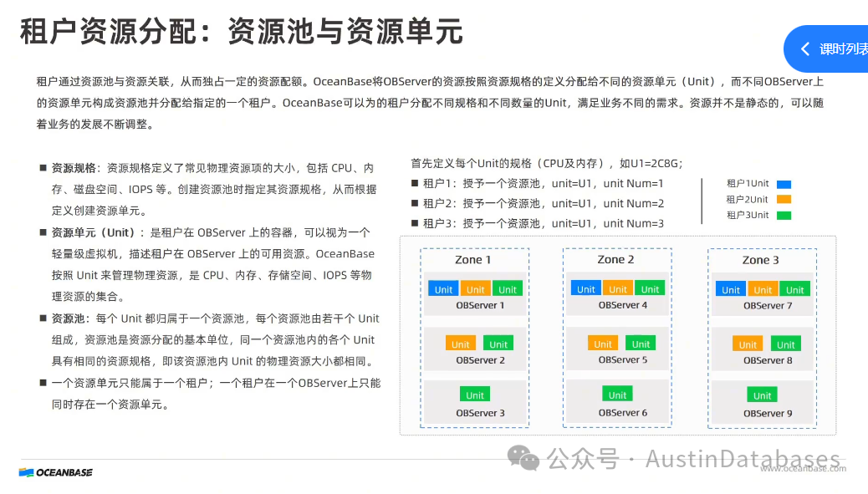Click the green Unit box above OBServer 3
868x494 pixels.
click(475, 395)
